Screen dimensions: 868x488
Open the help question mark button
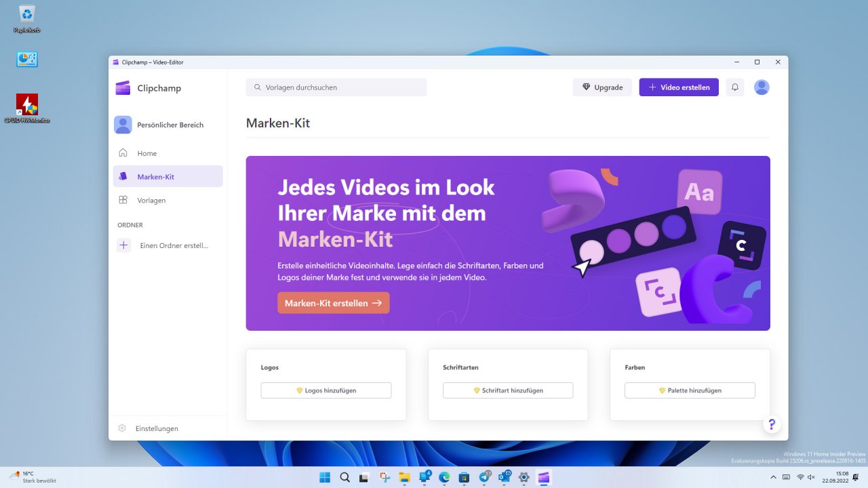coord(772,424)
